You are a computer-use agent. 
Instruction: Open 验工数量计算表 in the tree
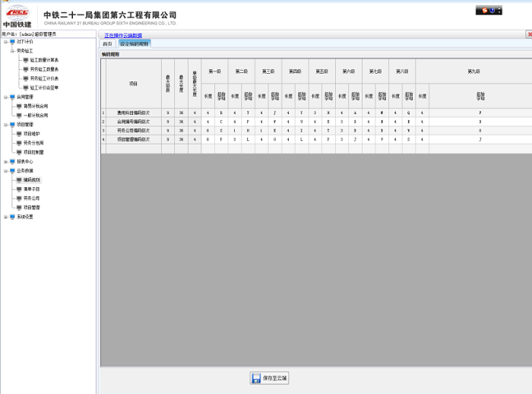click(44, 60)
